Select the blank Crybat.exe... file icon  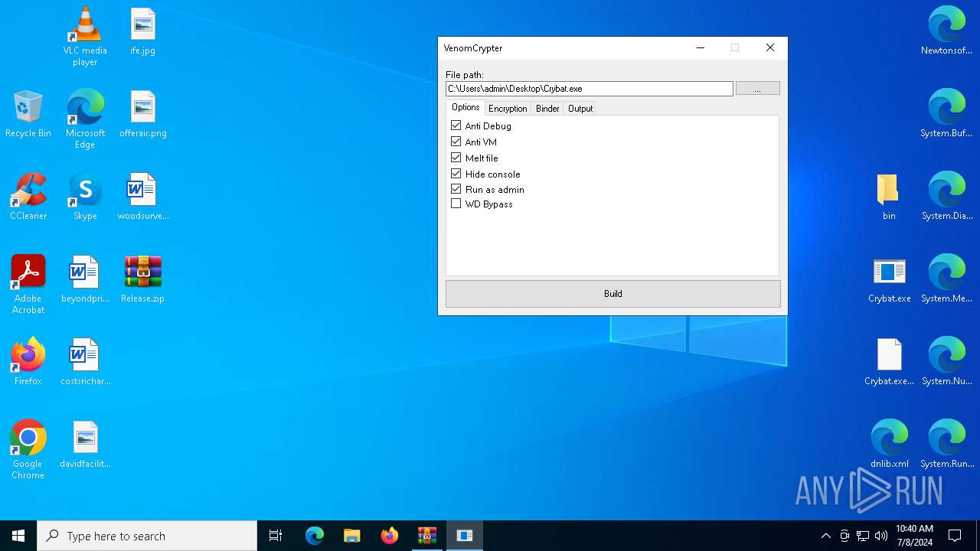coord(889,361)
